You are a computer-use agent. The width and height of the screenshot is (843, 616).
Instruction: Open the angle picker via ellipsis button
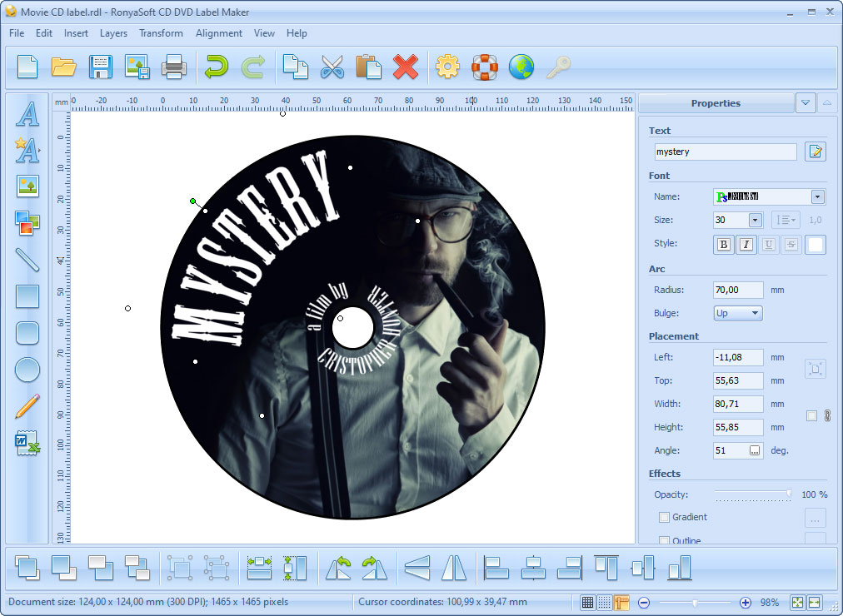click(754, 450)
